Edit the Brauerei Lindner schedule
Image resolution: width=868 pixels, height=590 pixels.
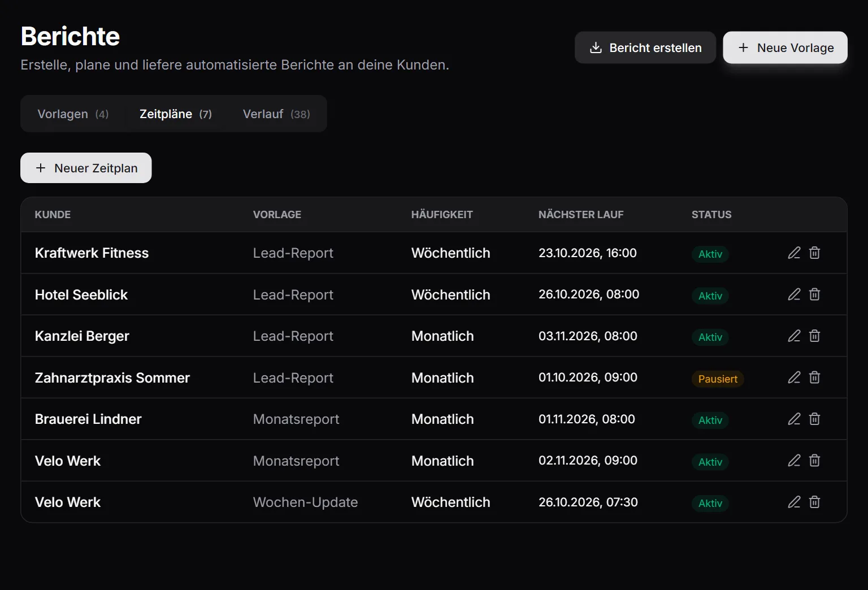click(794, 419)
